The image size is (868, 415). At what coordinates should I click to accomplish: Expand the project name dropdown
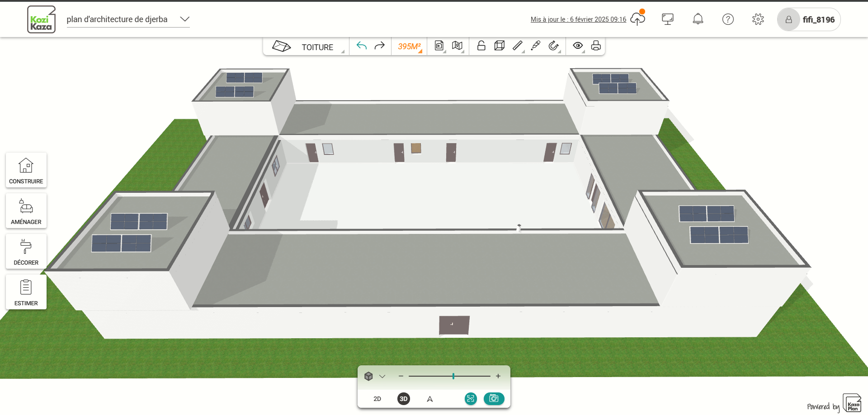[x=184, y=19]
